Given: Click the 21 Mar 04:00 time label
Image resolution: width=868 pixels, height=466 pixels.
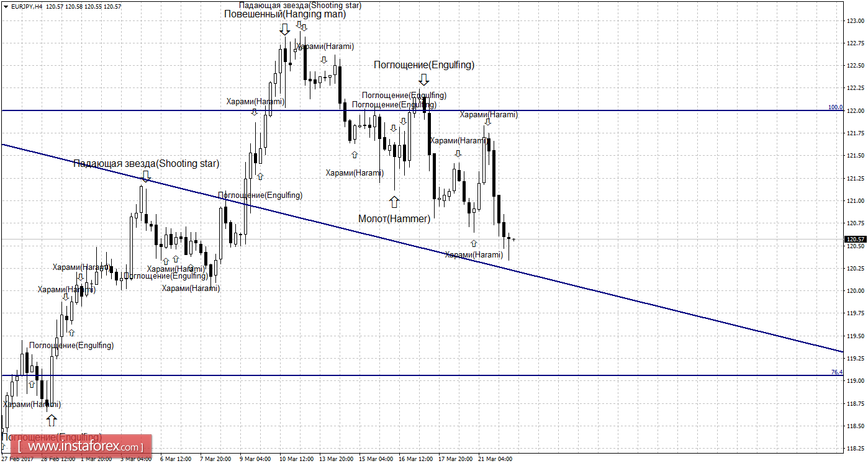Looking at the screenshot, I should tap(495, 460).
